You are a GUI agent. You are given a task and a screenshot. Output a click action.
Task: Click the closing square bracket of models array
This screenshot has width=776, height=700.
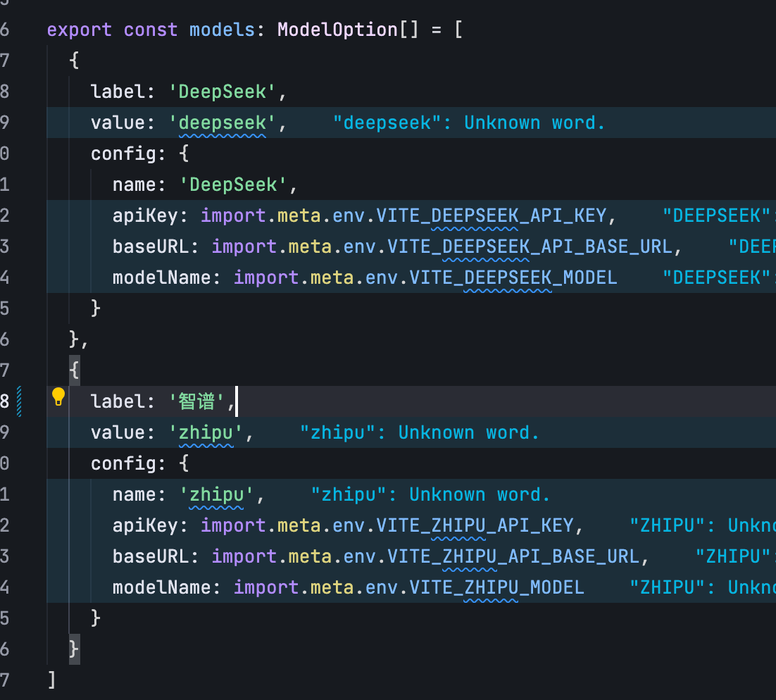coord(51,680)
